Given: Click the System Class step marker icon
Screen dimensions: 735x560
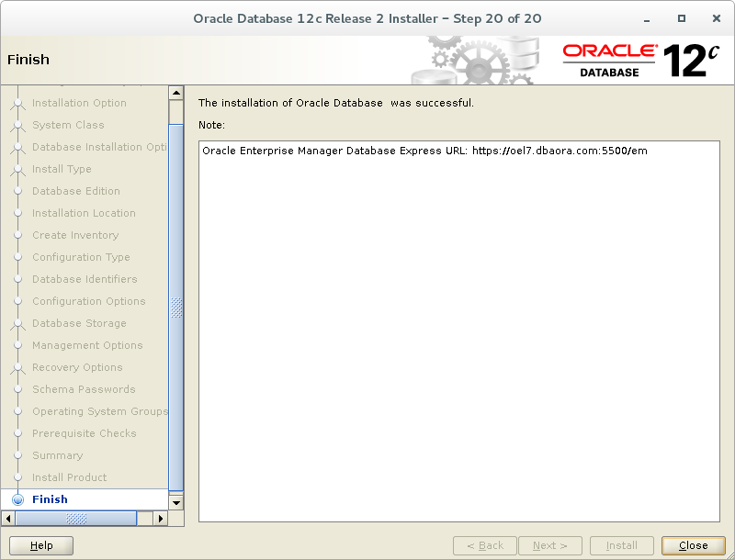Looking at the screenshot, I should click(17, 126).
